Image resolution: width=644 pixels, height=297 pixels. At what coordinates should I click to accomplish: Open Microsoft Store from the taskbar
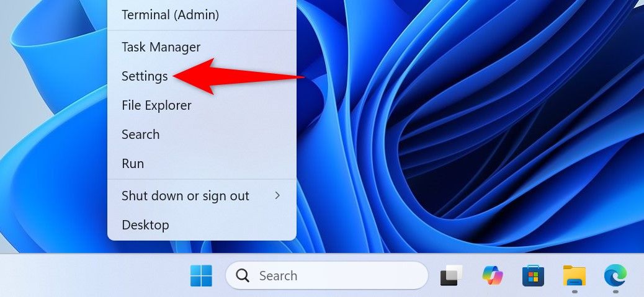tap(533, 275)
